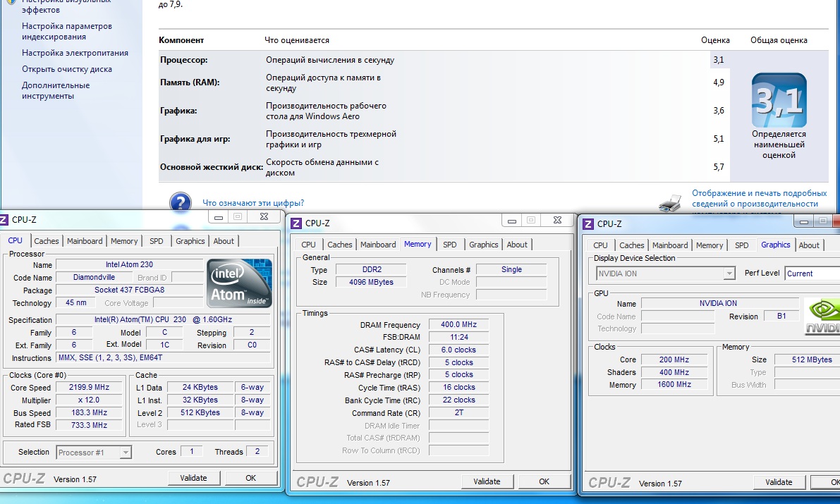Click the Z title icon of the Graphics CPU-Z window
The width and height of the screenshot is (840, 504).
point(588,224)
